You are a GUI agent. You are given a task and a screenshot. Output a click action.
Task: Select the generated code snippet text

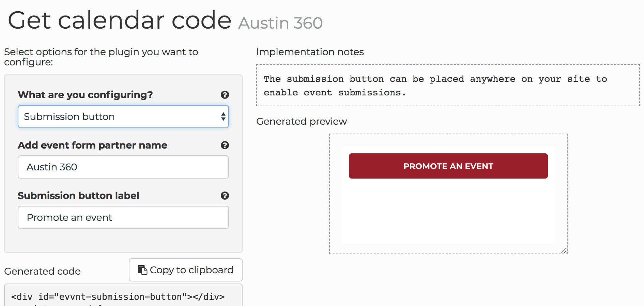tap(118, 297)
